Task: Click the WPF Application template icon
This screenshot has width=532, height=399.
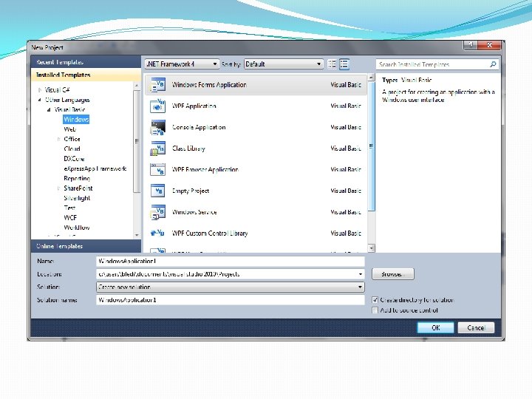Action: (x=158, y=106)
